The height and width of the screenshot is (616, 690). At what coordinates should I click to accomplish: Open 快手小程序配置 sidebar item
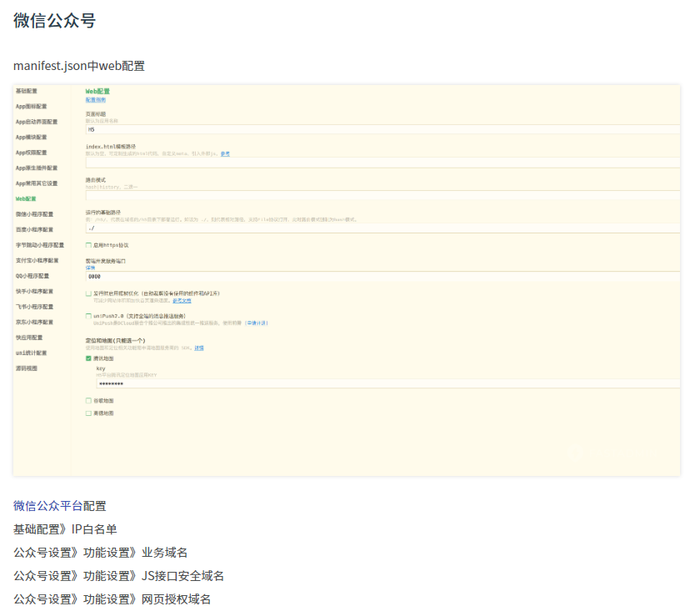coord(34,292)
